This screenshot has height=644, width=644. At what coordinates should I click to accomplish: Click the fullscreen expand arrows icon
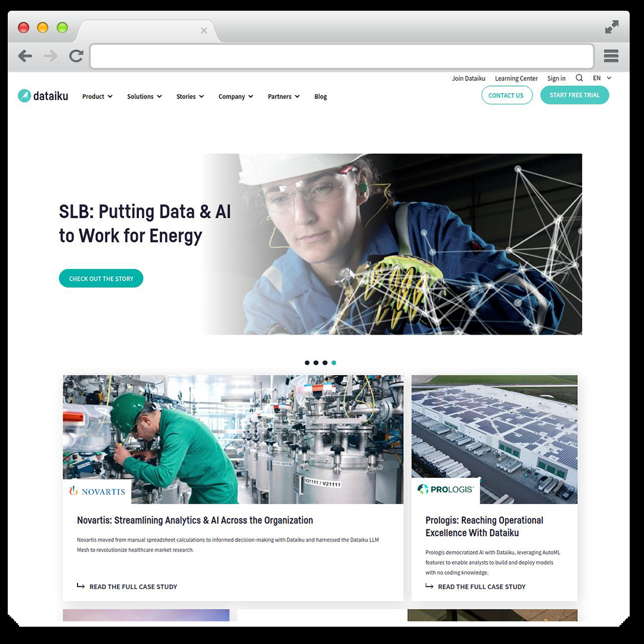[x=612, y=27]
